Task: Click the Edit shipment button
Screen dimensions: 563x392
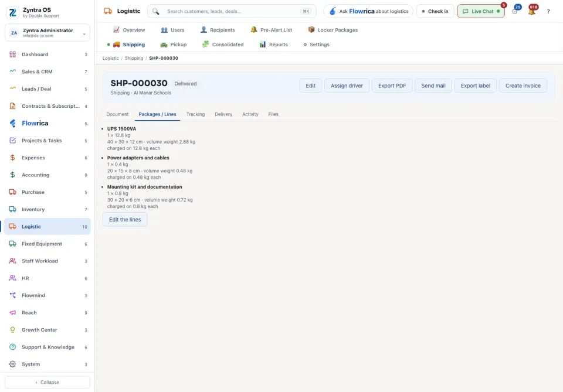Action: tap(311, 86)
